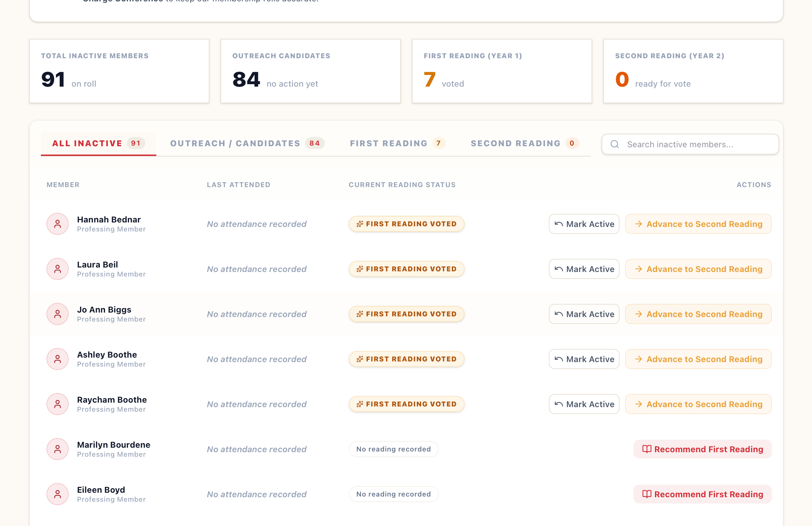Advance Raycham Boothe to Second Reading

tap(698, 404)
